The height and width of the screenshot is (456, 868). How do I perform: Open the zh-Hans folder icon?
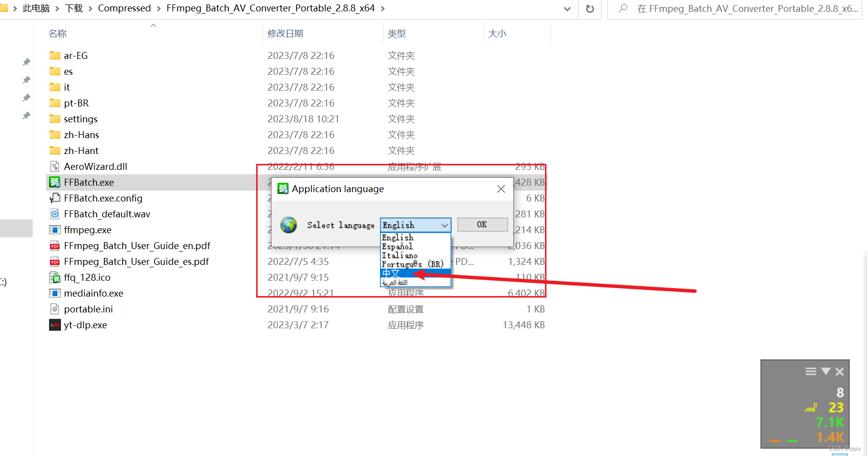[54, 134]
